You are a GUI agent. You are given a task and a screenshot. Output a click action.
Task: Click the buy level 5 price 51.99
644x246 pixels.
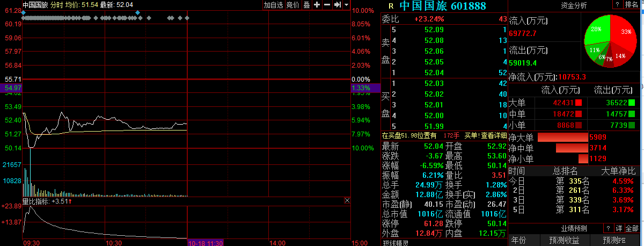click(x=434, y=126)
